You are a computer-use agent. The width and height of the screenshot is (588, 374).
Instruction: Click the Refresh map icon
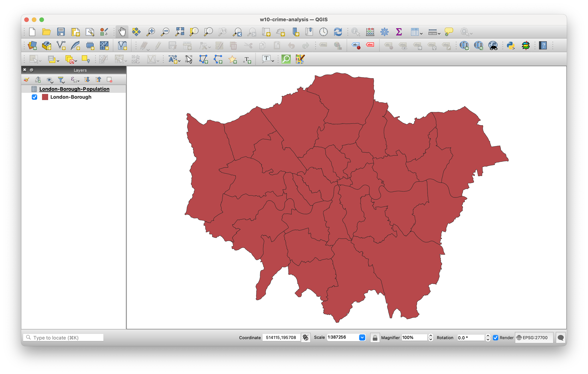(x=338, y=32)
